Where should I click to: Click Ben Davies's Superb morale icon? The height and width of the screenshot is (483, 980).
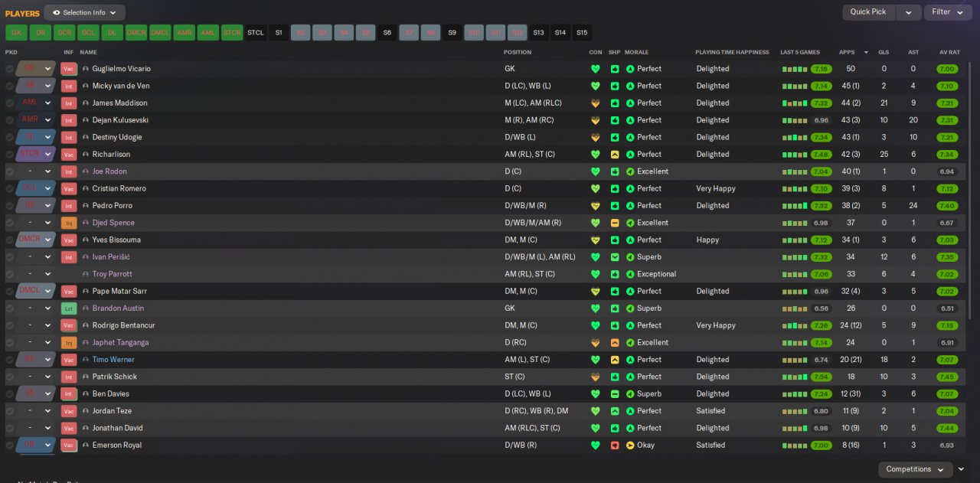[630, 394]
